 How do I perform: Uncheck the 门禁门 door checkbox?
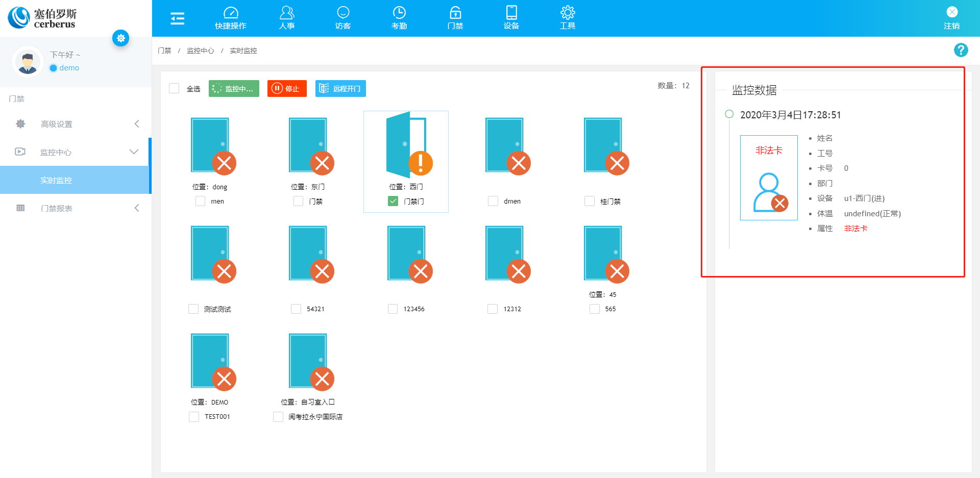393,201
